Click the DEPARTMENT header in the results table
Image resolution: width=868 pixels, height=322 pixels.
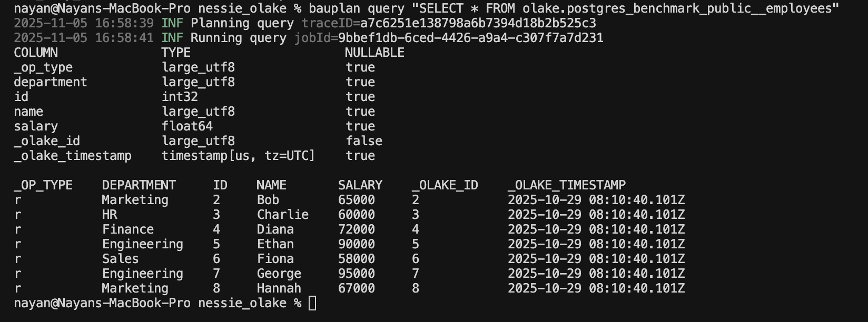(139, 185)
